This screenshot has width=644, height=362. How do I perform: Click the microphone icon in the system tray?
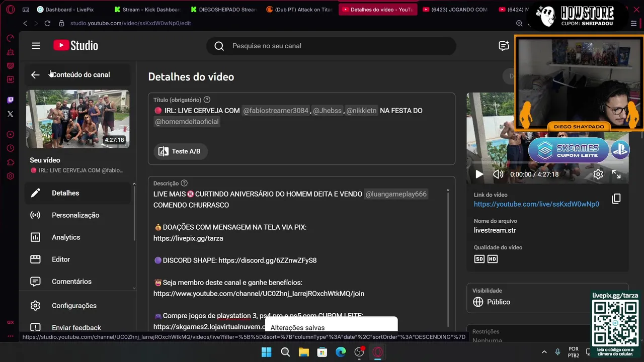coord(557,352)
